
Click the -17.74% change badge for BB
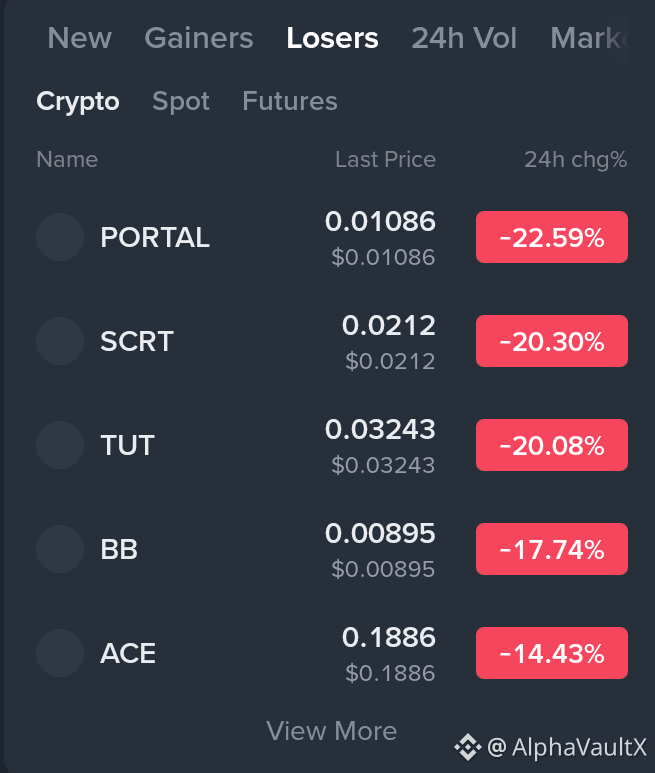click(x=552, y=549)
